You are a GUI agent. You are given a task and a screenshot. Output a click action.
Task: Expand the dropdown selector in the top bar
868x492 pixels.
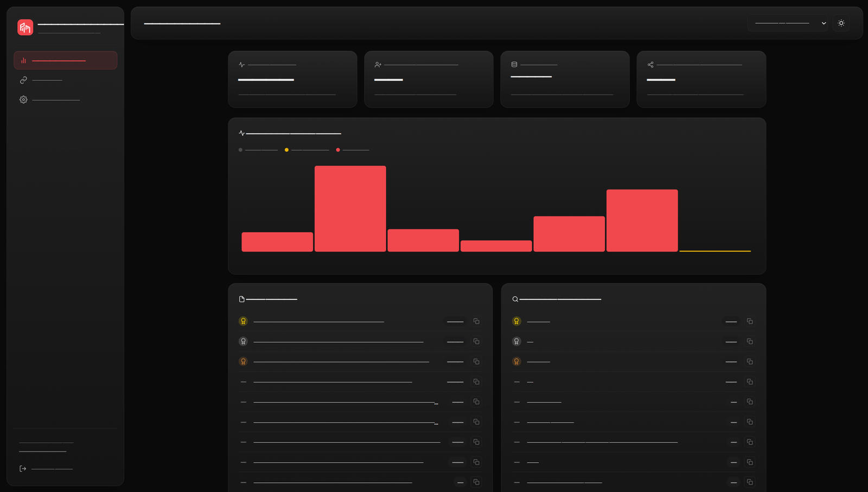click(788, 23)
